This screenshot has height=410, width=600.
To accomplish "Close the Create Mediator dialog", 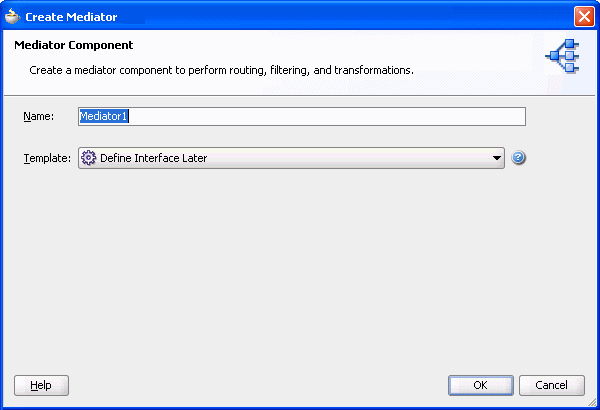I will [x=584, y=16].
